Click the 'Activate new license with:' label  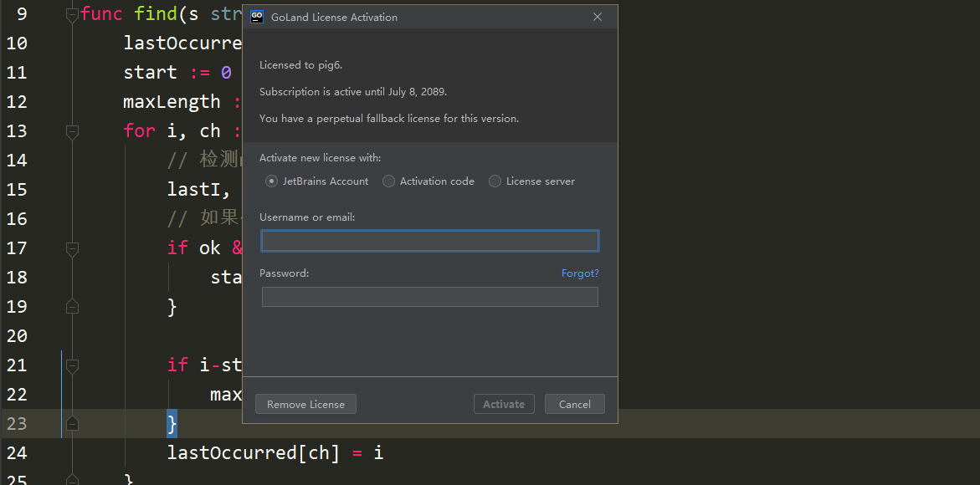[320, 158]
